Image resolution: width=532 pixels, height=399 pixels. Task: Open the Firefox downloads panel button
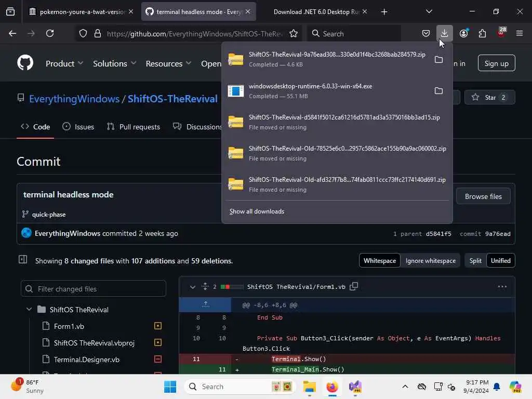tap(444, 33)
